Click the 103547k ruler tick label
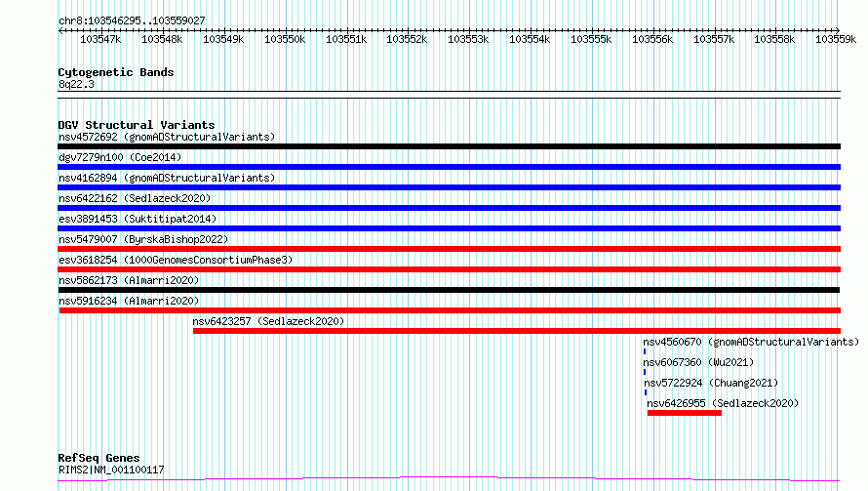Viewport: 868px width, 491px height. (100, 39)
